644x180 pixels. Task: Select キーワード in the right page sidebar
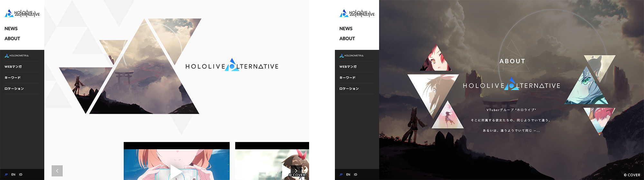347,78
